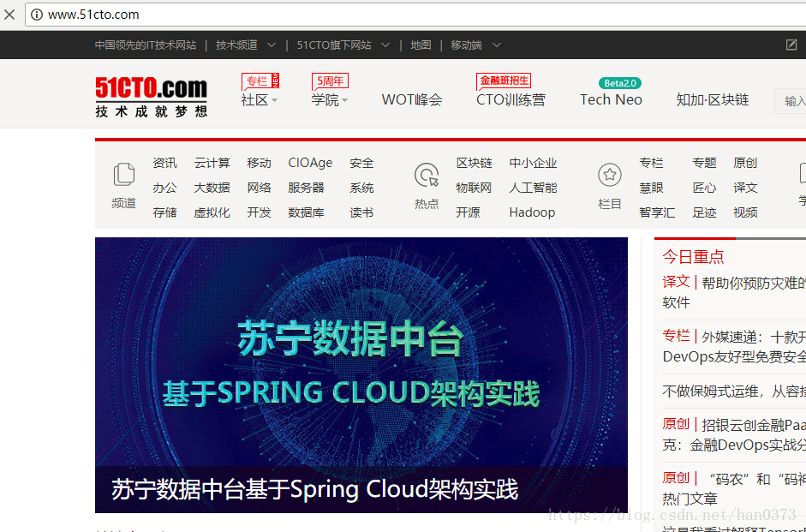Viewport: 806px width, 532px height.
Task: Click the edit/feedback icon in top black bar
Action: tap(791, 45)
